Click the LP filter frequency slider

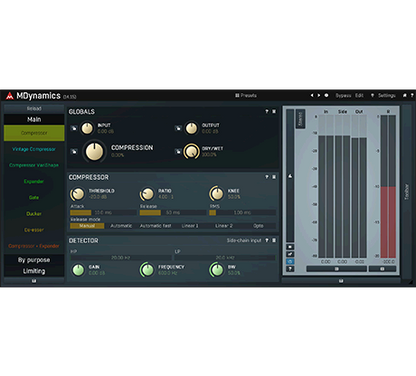click(x=225, y=258)
